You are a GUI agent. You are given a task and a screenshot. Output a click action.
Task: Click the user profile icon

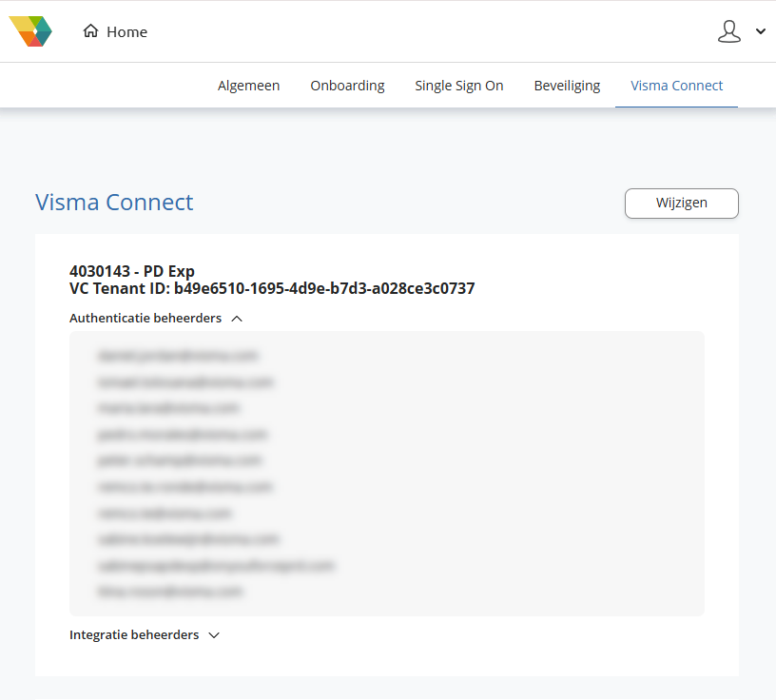[x=729, y=31]
